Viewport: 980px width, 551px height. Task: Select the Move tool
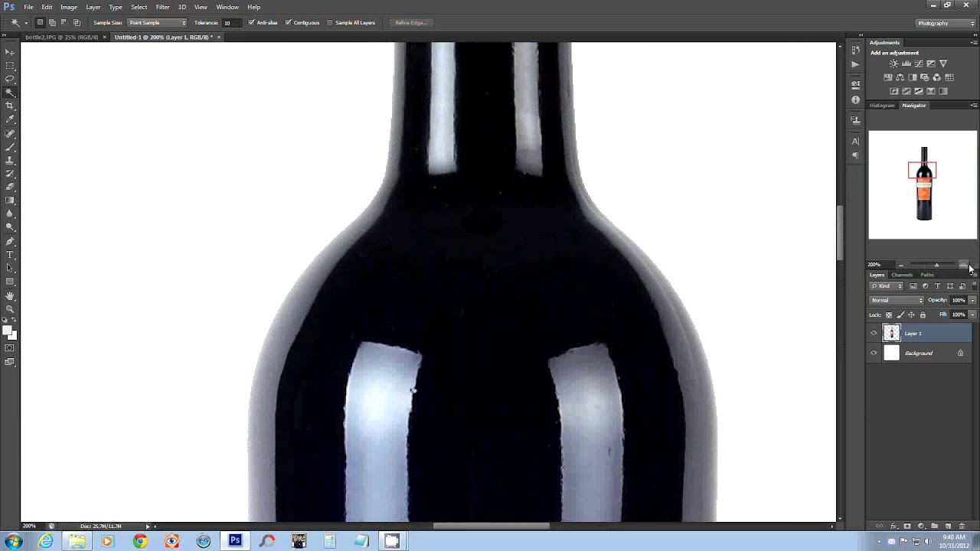coord(10,52)
